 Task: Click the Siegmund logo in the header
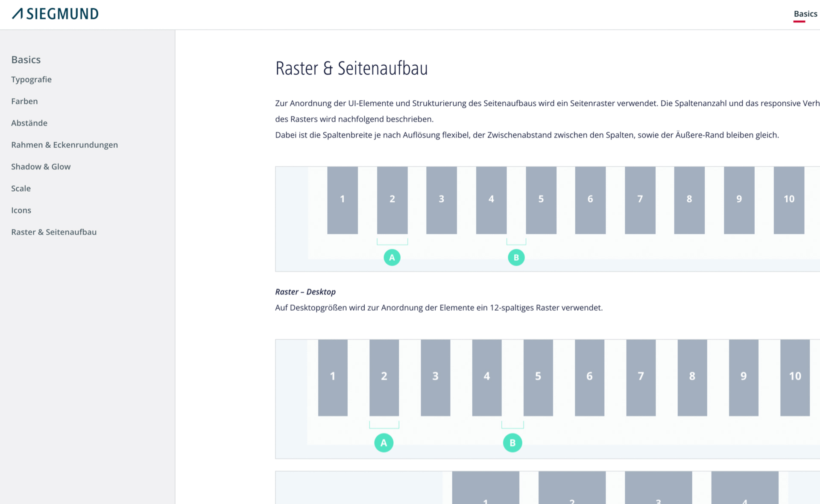pyautogui.click(x=55, y=14)
